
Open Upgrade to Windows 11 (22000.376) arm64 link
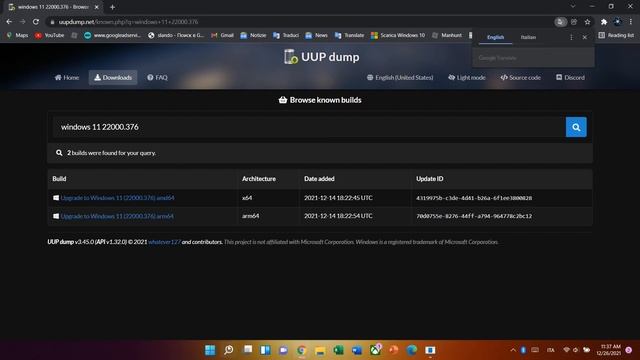point(117,216)
